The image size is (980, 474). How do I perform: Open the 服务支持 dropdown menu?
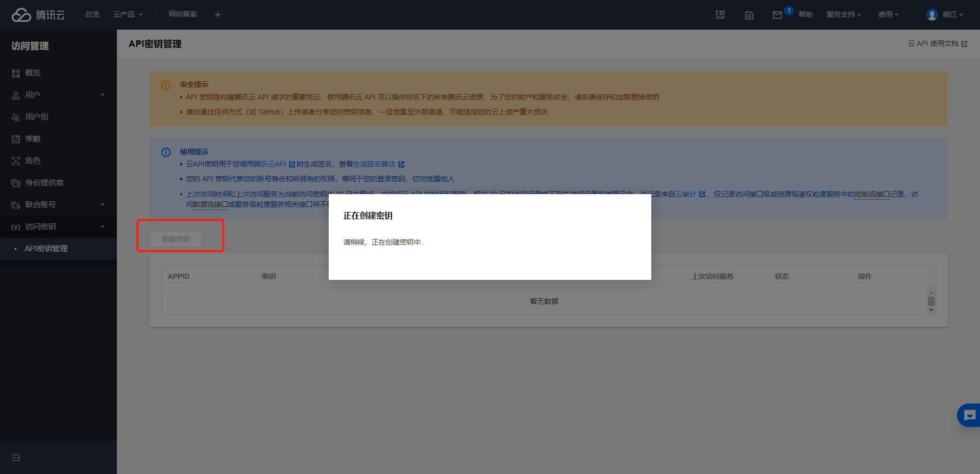click(x=843, y=14)
